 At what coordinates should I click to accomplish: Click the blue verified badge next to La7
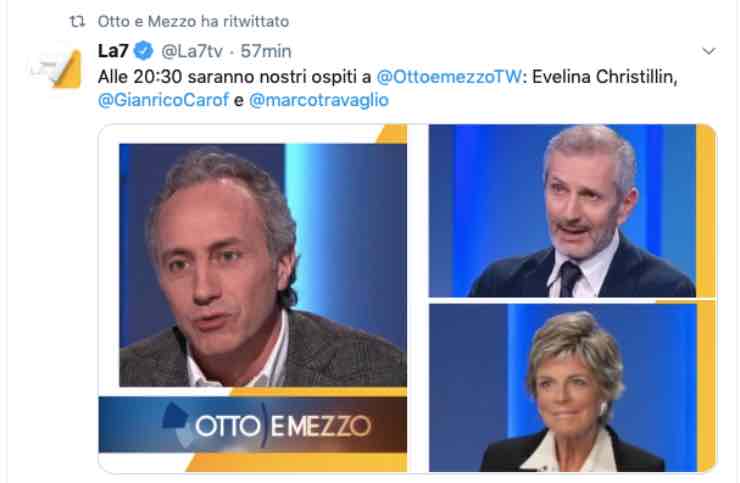[144, 51]
